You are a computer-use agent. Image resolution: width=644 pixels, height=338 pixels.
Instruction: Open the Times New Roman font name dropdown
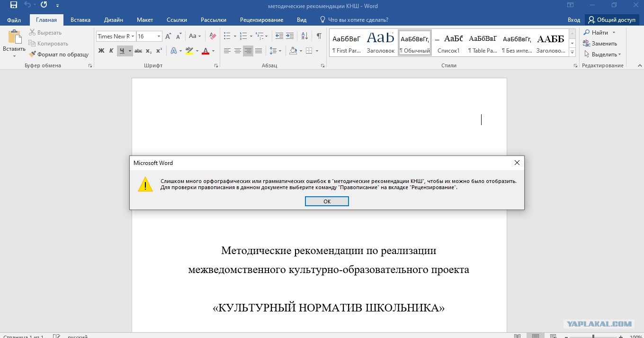[133, 37]
